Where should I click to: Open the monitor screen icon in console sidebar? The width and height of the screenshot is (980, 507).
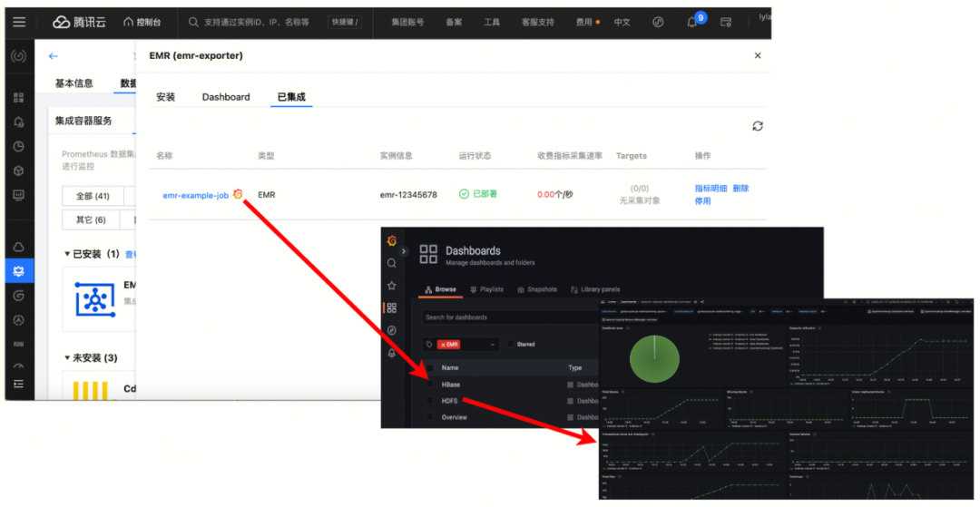point(19,195)
